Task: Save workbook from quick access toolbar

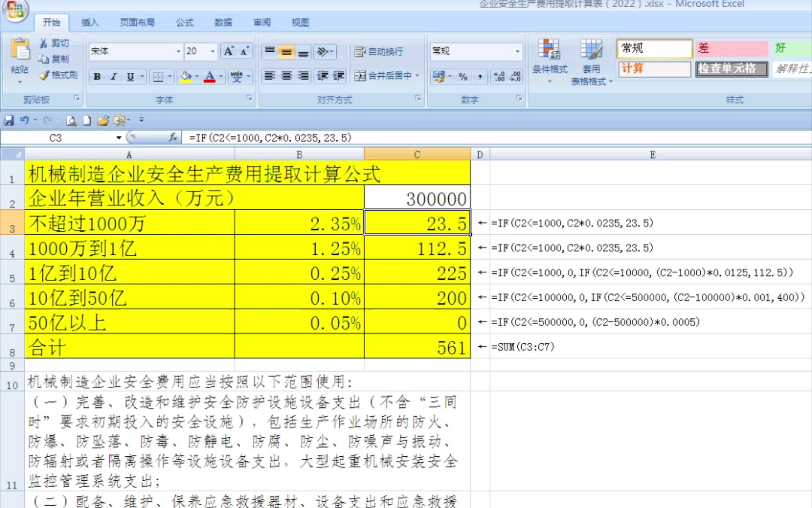Action: [9, 120]
